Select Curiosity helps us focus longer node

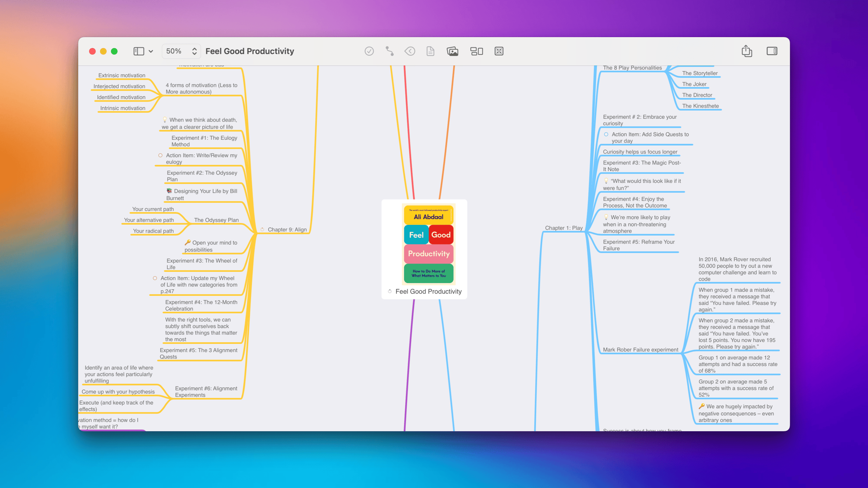pos(640,152)
